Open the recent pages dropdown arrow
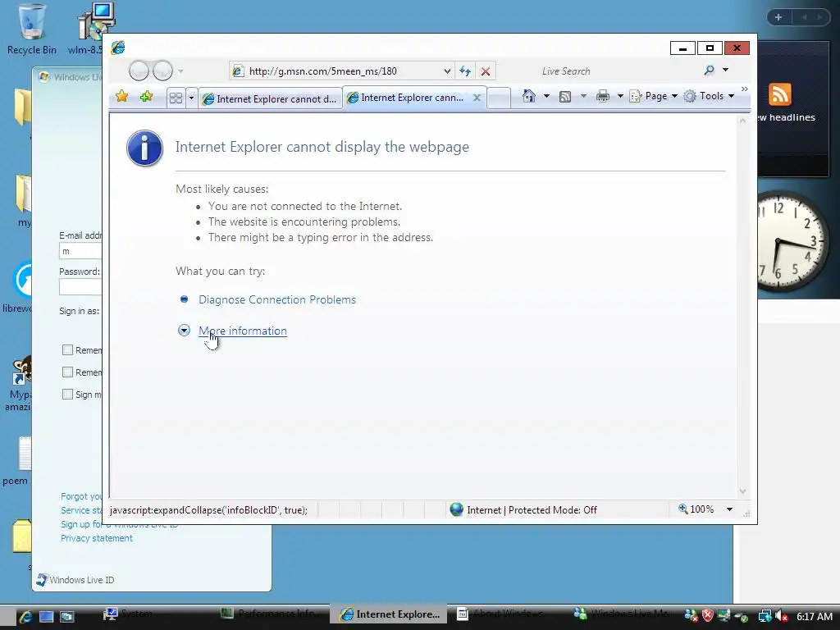 (180, 71)
